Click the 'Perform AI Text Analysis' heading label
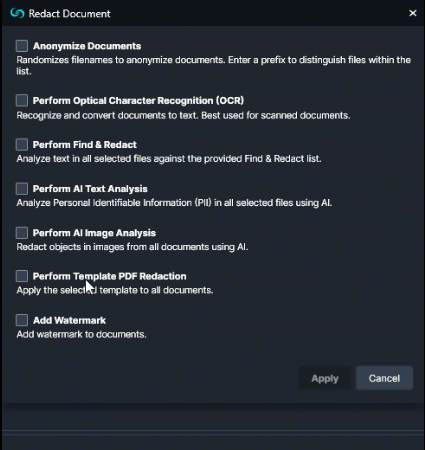This screenshot has height=450, width=425. [90, 189]
